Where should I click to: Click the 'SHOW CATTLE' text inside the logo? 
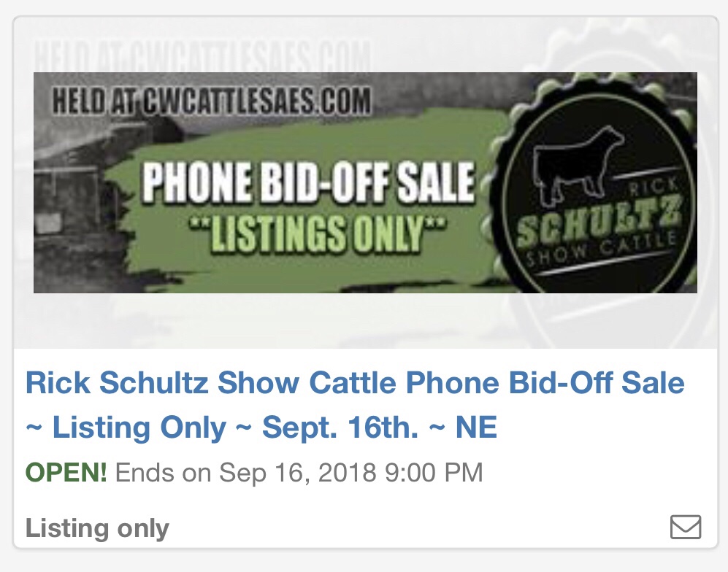coord(601,249)
